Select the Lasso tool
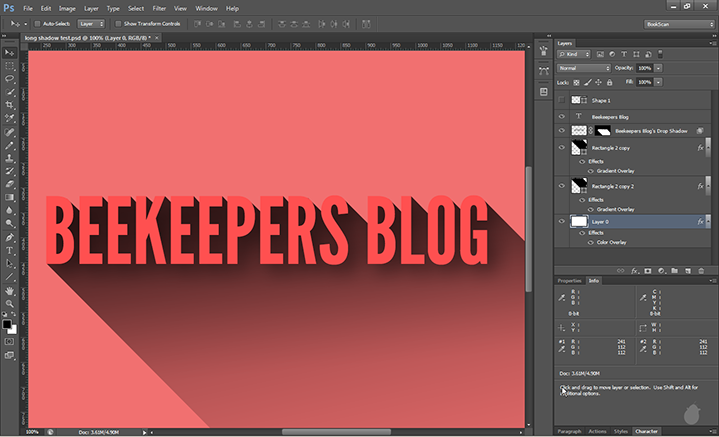 [x=9, y=77]
